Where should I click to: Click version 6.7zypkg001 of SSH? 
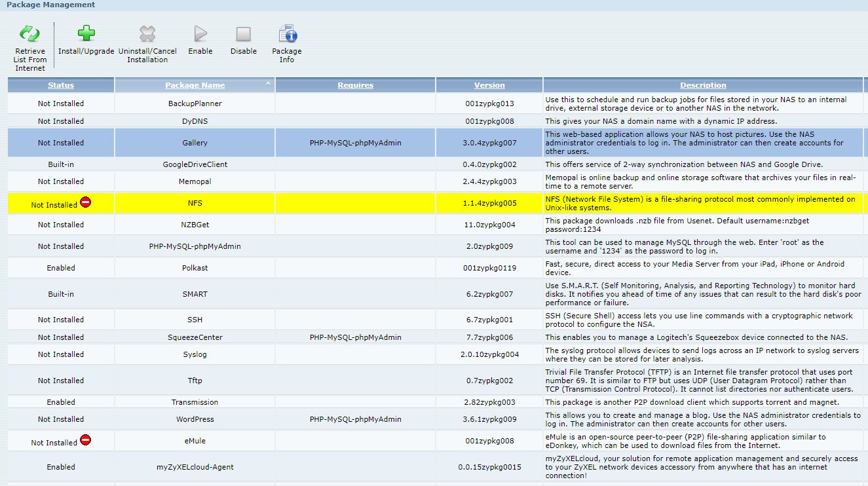pos(489,320)
